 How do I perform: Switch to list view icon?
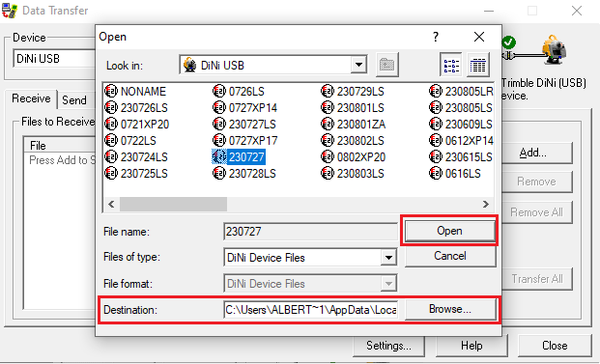(451, 65)
